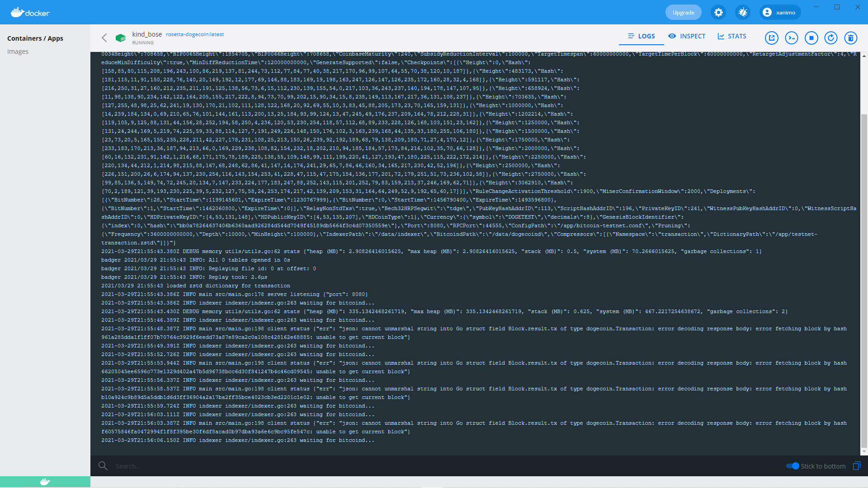
Task: Click the kind_bose RUNNING status indicator
Action: [x=143, y=42]
